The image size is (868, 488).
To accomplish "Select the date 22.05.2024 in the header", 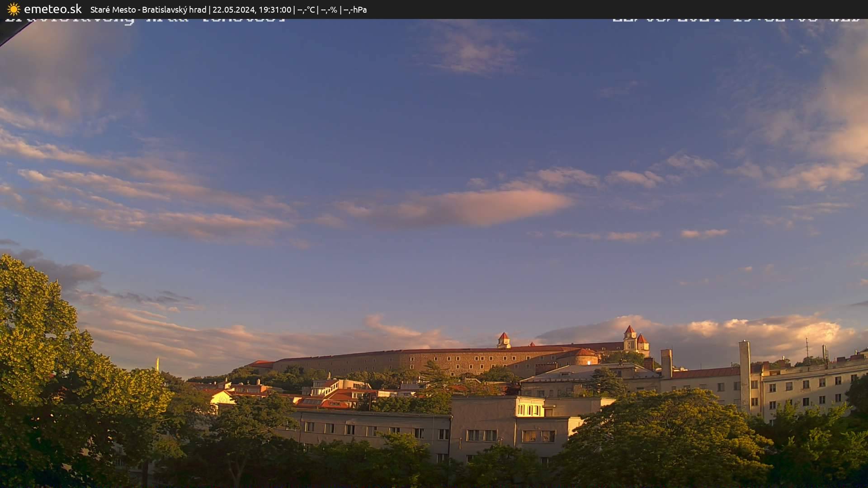I will 234,9.
